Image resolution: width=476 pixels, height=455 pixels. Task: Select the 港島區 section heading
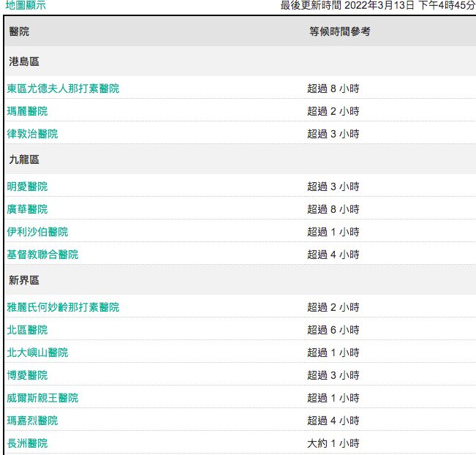tap(24, 61)
